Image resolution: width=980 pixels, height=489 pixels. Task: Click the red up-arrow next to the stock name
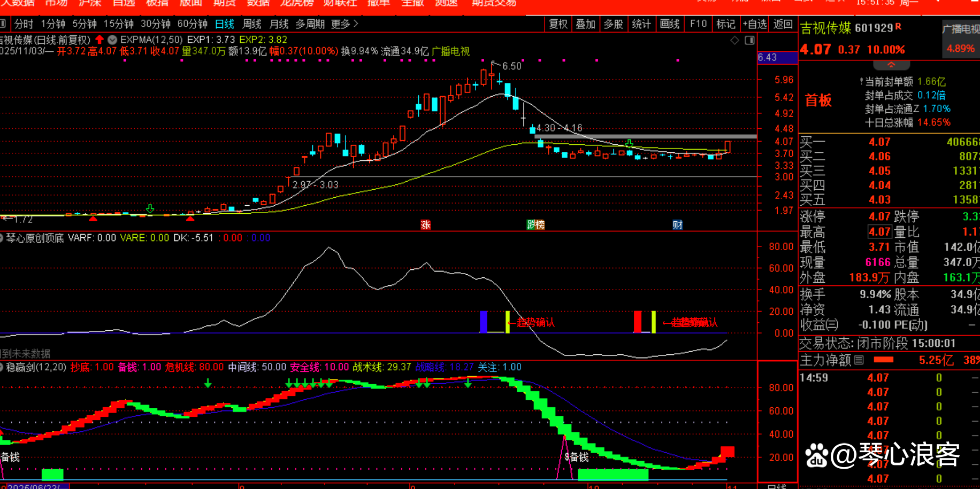[x=99, y=40]
